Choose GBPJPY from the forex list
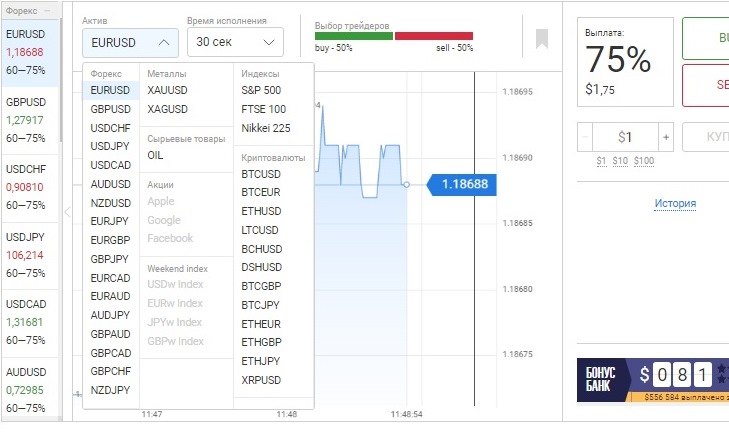This screenshot has height=435, width=729. pyautogui.click(x=110, y=259)
